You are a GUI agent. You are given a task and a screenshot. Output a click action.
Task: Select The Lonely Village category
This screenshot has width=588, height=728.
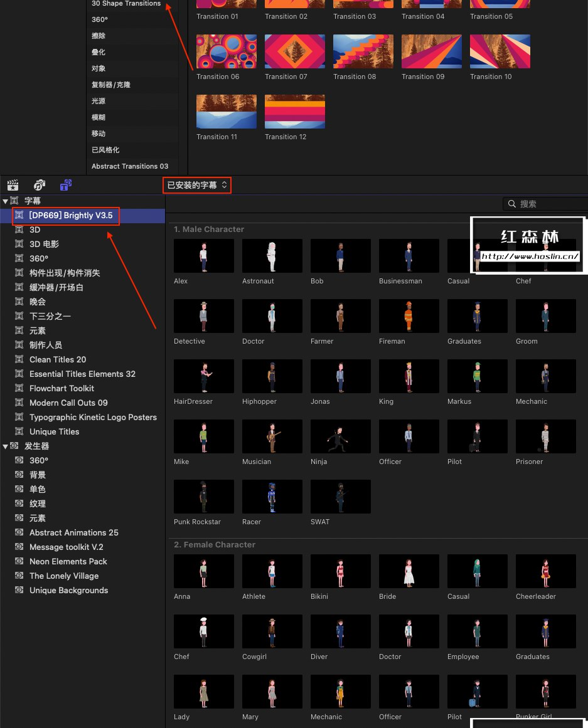tap(82, 576)
